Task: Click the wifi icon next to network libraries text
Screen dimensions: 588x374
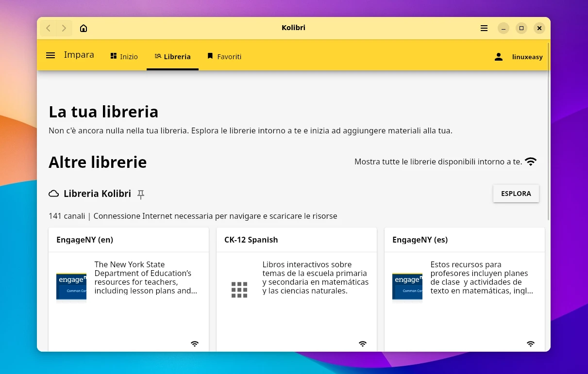Action: [531, 161]
